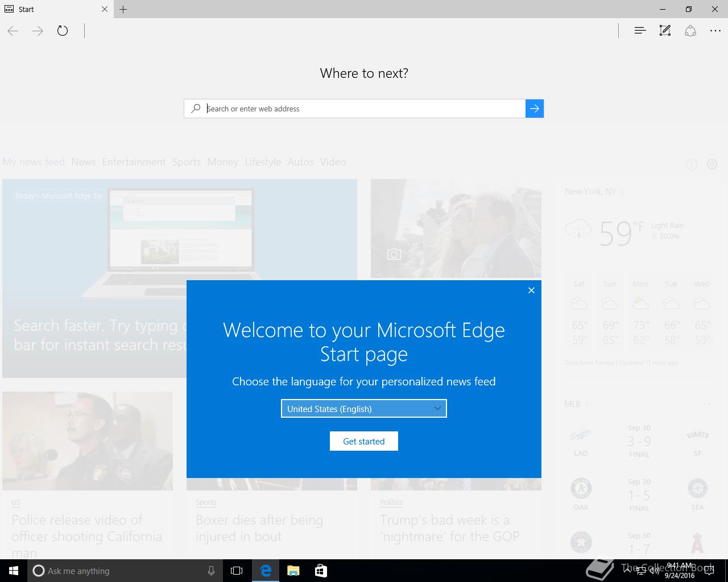Open the Police release video article headline
The height and width of the screenshot is (582, 728).
pyautogui.click(x=86, y=536)
